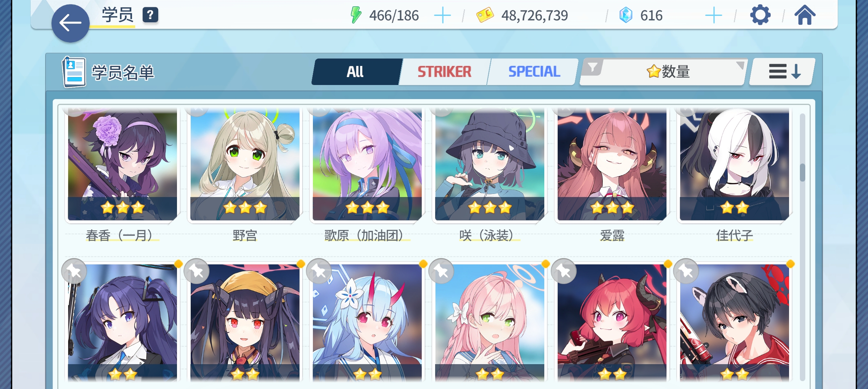Expand sort options via the dropdown corner arrow
The width and height of the screenshot is (868, 389).
pyautogui.click(x=740, y=65)
